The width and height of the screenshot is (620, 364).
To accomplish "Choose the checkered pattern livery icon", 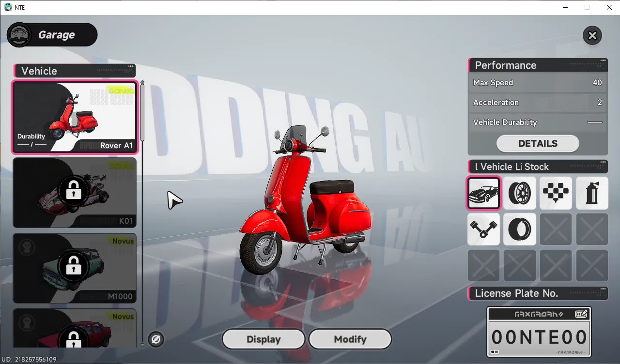I will point(556,193).
